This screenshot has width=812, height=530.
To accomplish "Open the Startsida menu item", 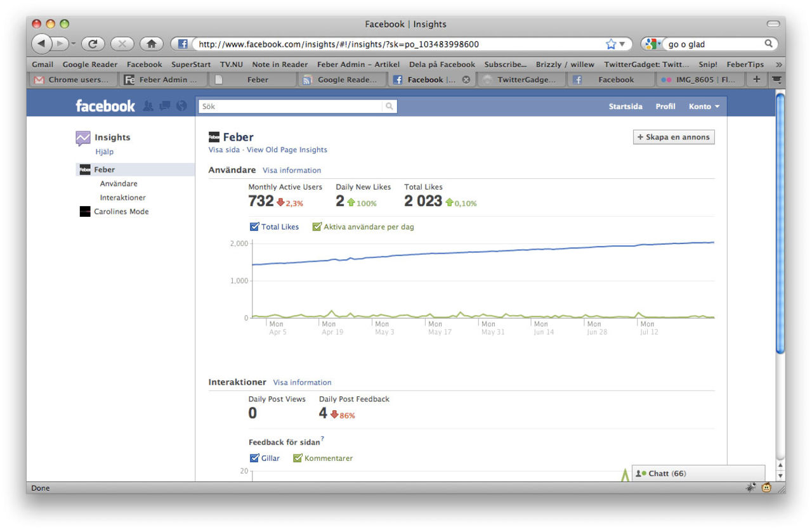I will pos(625,107).
